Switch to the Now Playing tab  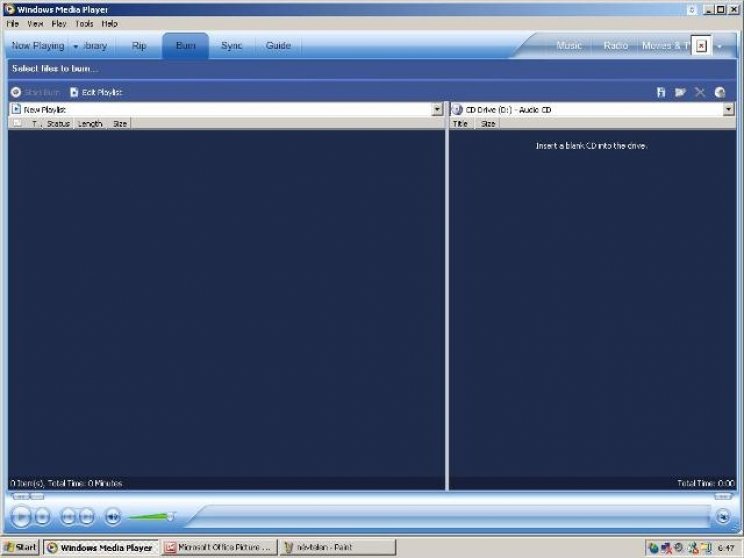tap(38, 46)
